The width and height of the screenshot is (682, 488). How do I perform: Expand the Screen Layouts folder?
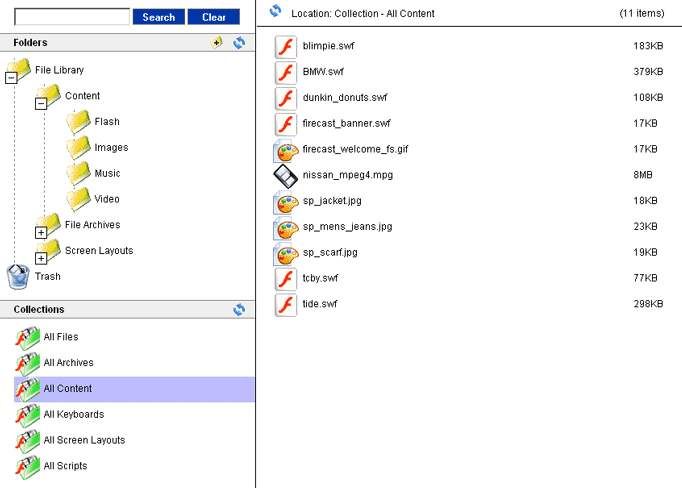tap(41, 259)
